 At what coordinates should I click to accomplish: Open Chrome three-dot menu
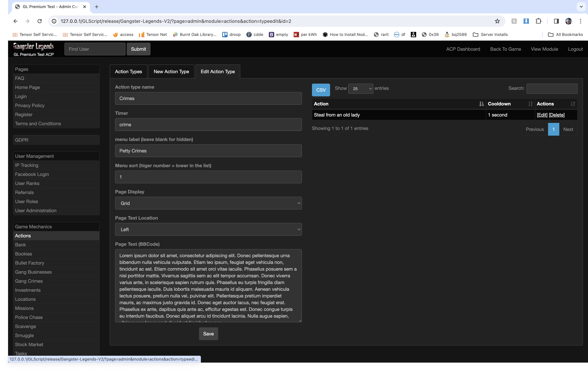pos(580,21)
